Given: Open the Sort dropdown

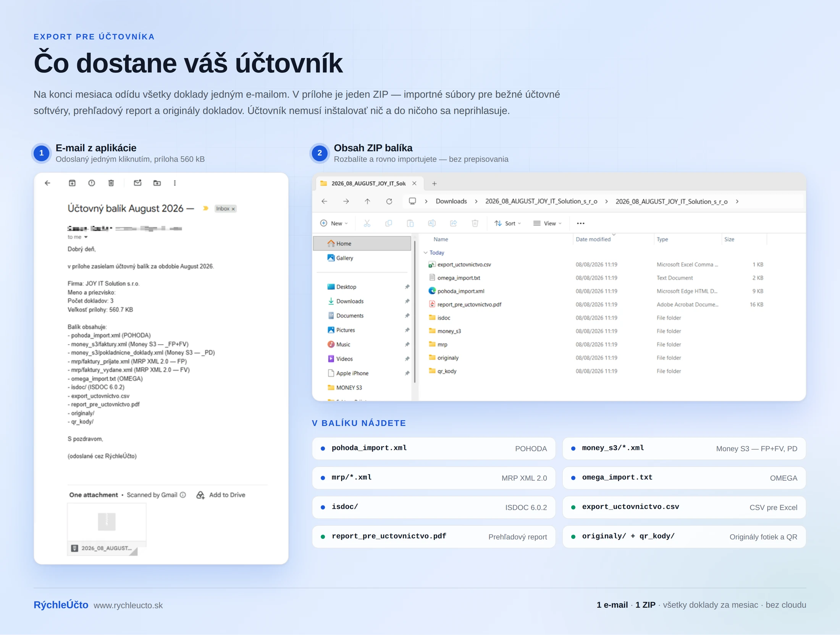Looking at the screenshot, I should point(507,224).
